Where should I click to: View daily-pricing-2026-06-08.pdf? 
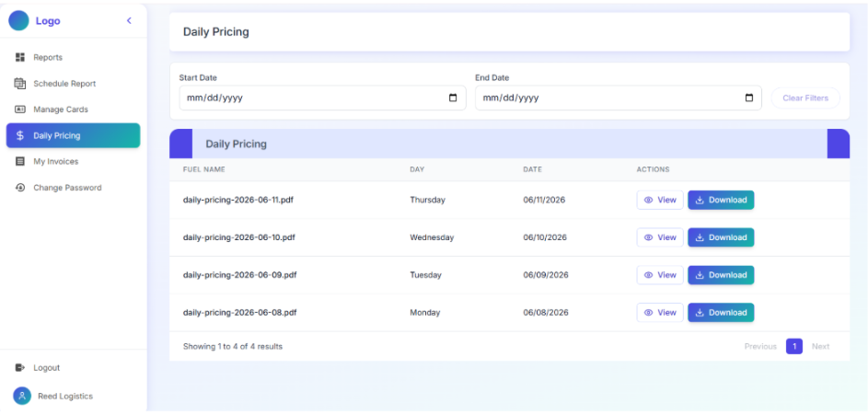click(x=660, y=313)
